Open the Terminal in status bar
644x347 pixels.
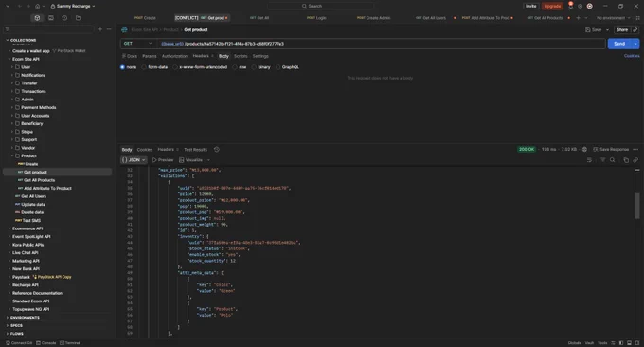point(70,343)
